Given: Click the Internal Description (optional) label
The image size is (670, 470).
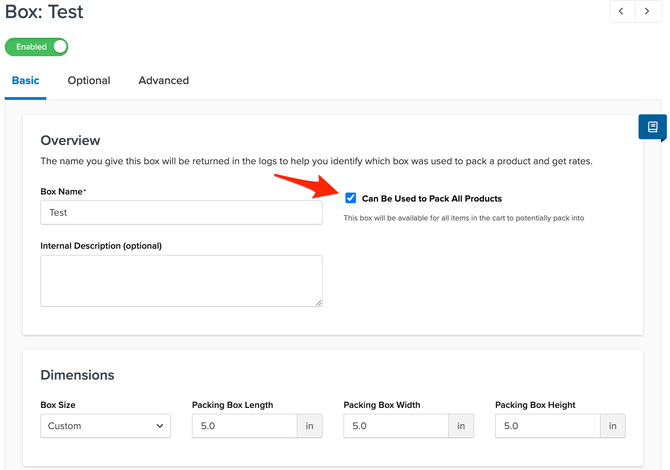Looking at the screenshot, I should [101, 246].
